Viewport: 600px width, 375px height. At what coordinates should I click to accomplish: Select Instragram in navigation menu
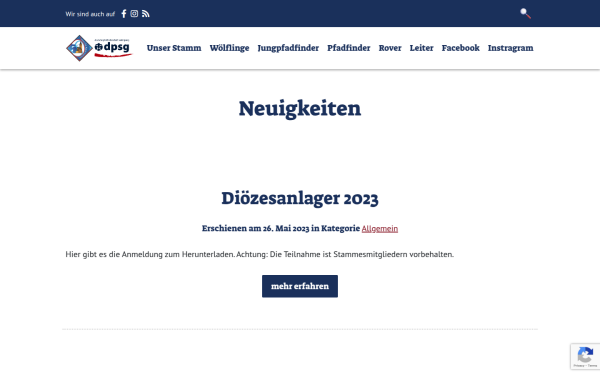point(510,48)
